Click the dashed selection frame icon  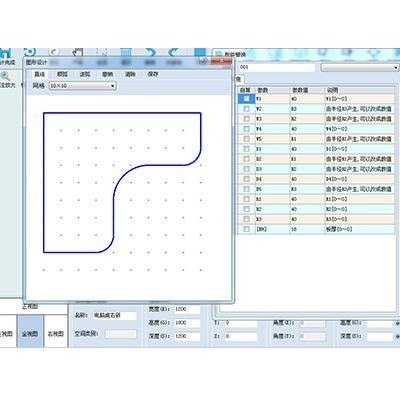(102, 53)
